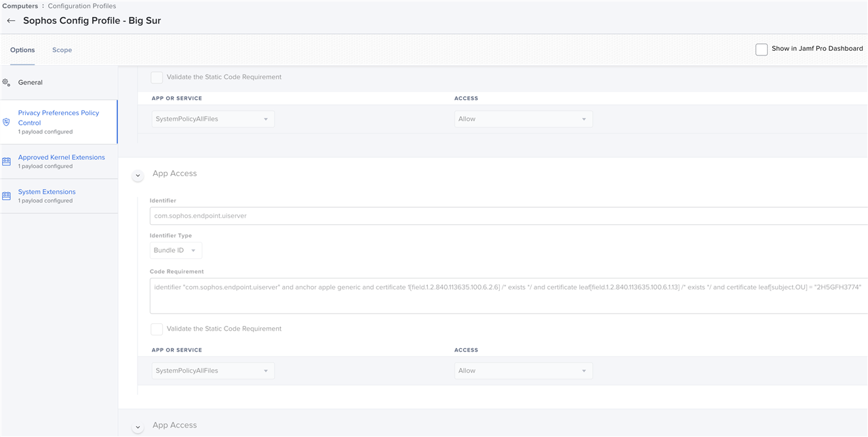Click the back arrow beside profile title
This screenshot has height=437, width=868.
pyautogui.click(x=11, y=21)
